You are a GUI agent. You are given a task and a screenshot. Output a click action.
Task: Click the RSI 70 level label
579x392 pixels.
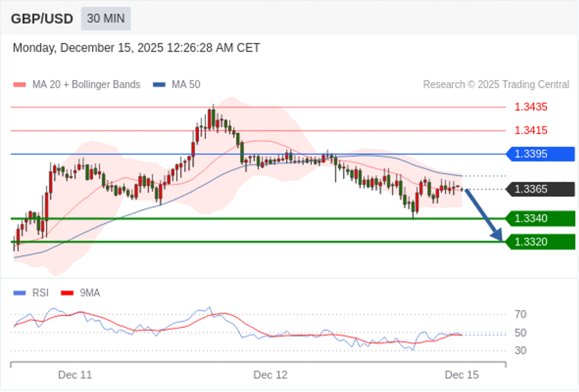click(x=520, y=314)
